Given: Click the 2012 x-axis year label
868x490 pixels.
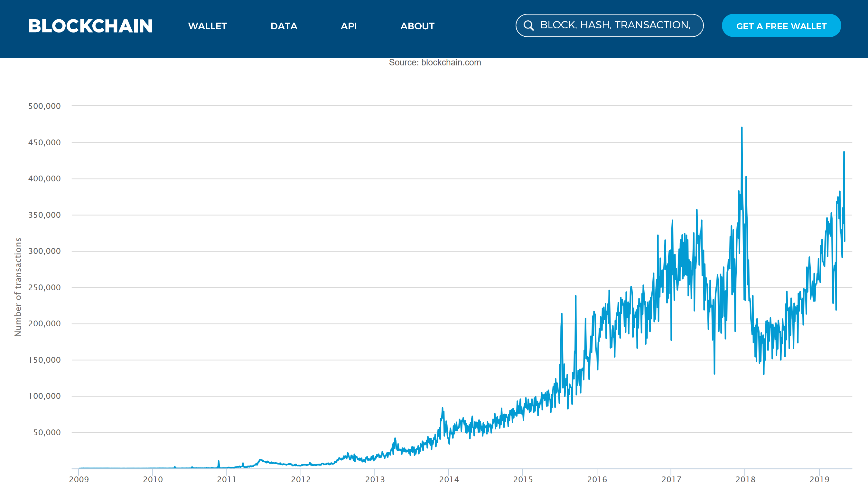Looking at the screenshot, I should click(301, 479).
